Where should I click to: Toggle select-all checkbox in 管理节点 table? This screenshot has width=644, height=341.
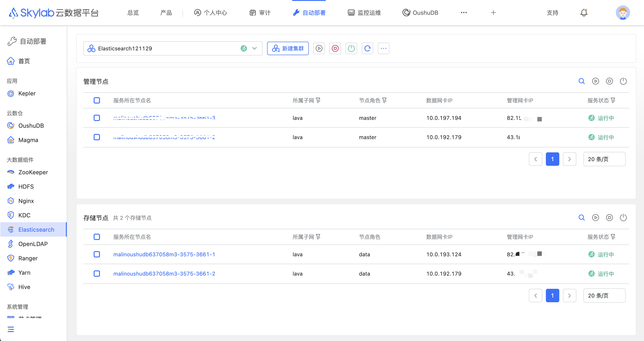[97, 100]
